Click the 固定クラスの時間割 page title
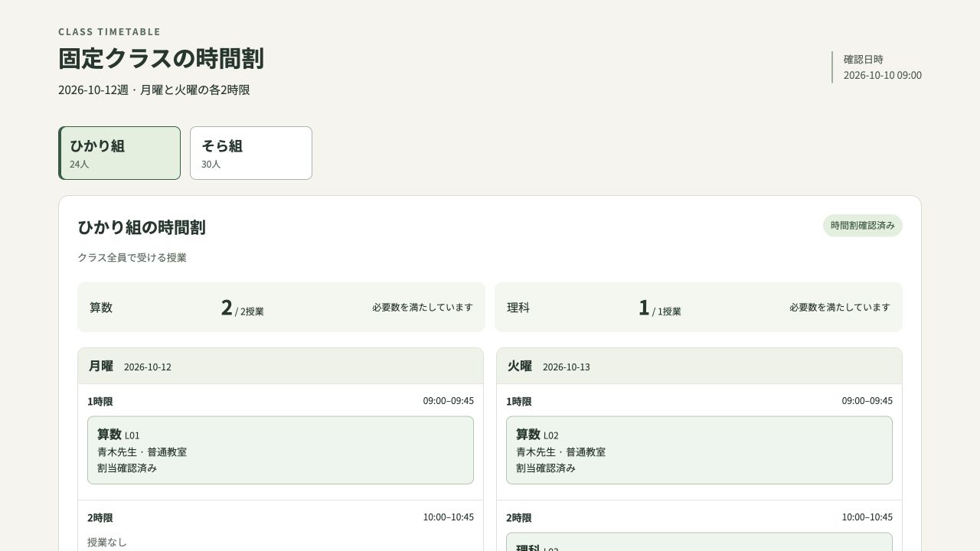This screenshot has height=551, width=980. (161, 59)
